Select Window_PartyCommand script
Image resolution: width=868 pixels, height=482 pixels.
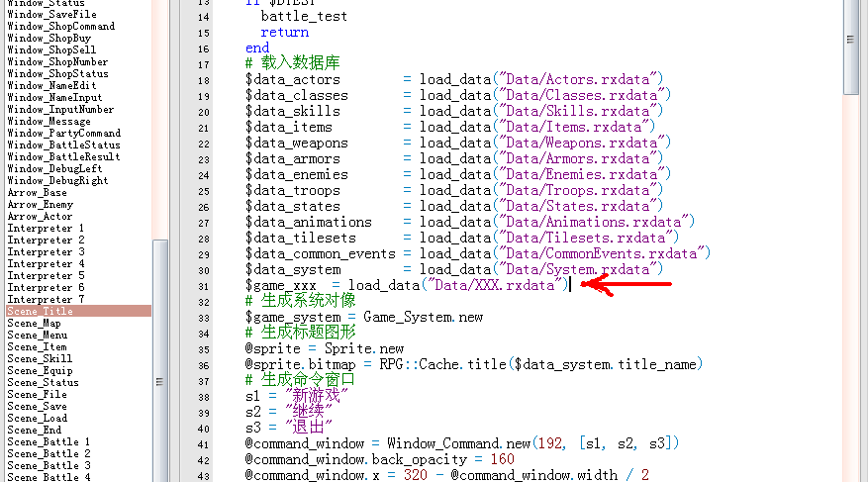pyautogui.click(x=63, y=134)
